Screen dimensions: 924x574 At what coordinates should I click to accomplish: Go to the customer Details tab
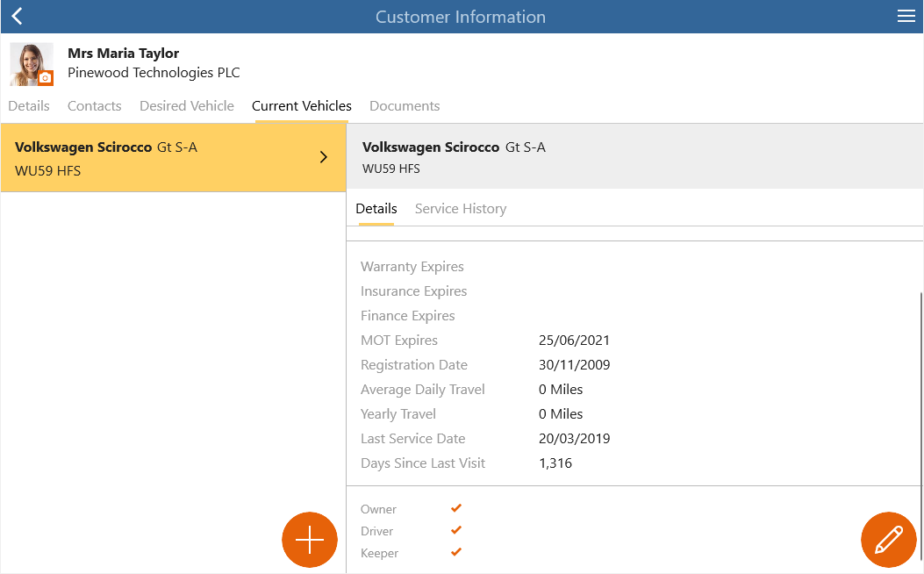pos(29,106)
